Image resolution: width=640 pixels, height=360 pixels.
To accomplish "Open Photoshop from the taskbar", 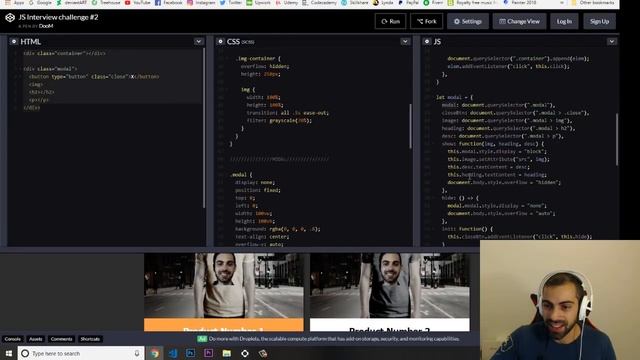I will 191,353.
